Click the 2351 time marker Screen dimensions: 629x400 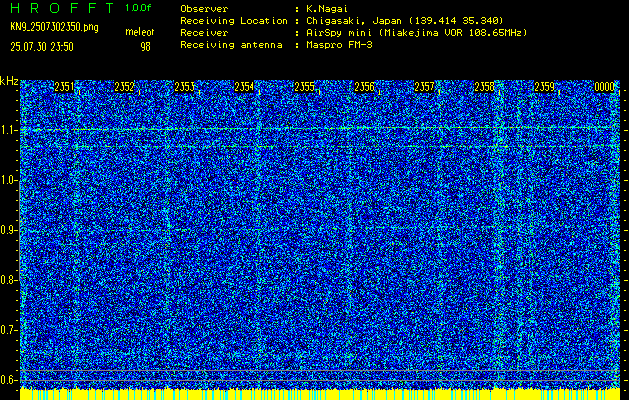click(64, 87)
